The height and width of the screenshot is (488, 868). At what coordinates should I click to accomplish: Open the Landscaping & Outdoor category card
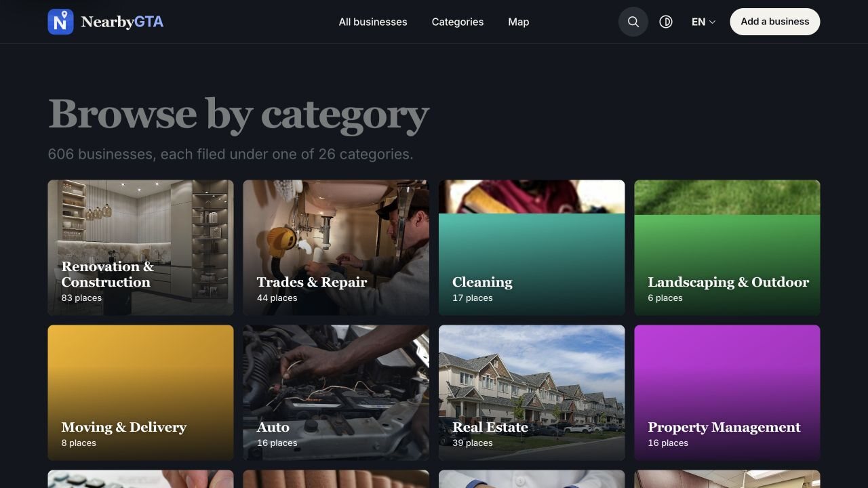[x=727, y=247]
